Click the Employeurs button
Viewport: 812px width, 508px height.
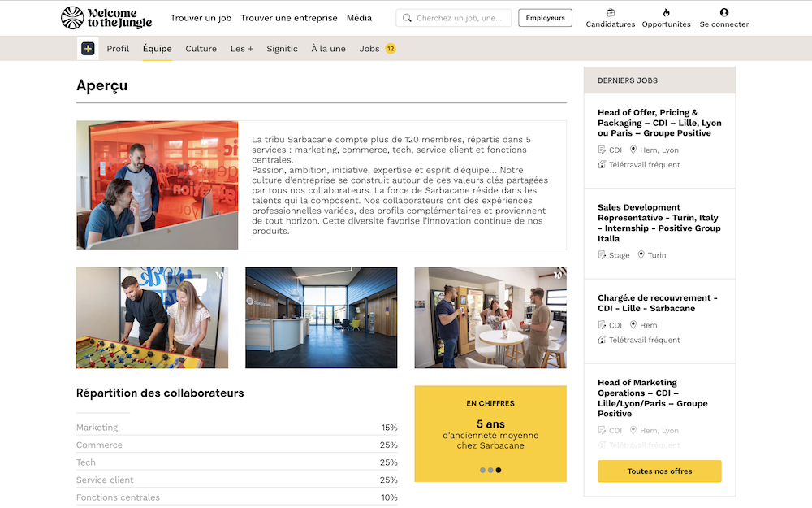click(x=545, y=18)
